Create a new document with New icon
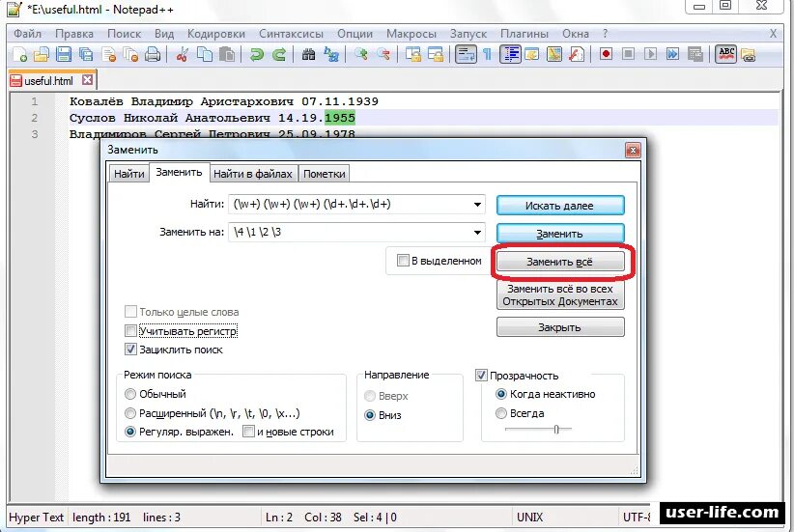 (x=19, y=54)
